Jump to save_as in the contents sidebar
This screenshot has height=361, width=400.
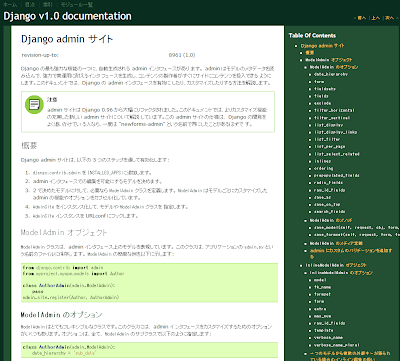[322, 197]
